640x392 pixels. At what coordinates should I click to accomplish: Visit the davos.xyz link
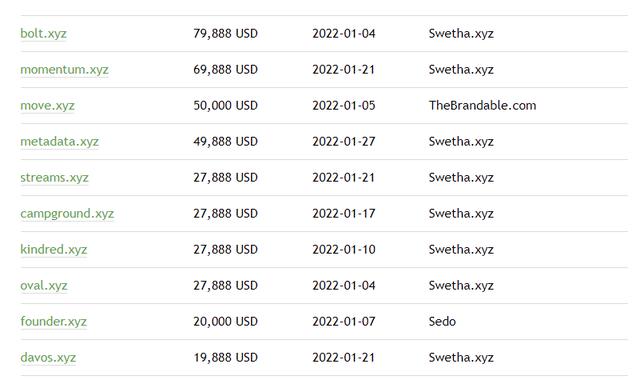[x=48, y=357]
